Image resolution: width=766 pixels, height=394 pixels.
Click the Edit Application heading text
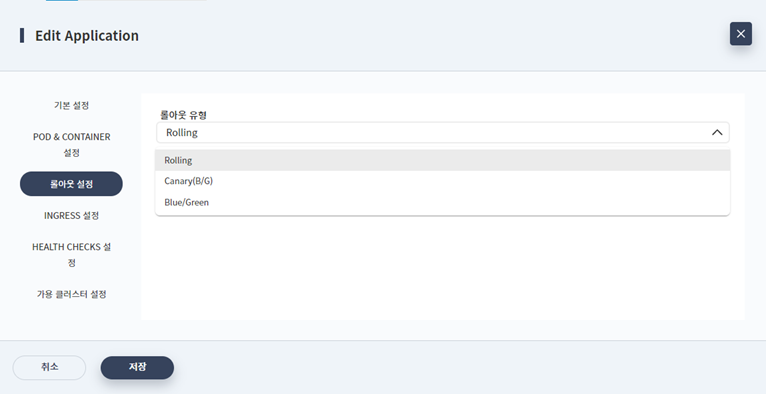(87, 36)
